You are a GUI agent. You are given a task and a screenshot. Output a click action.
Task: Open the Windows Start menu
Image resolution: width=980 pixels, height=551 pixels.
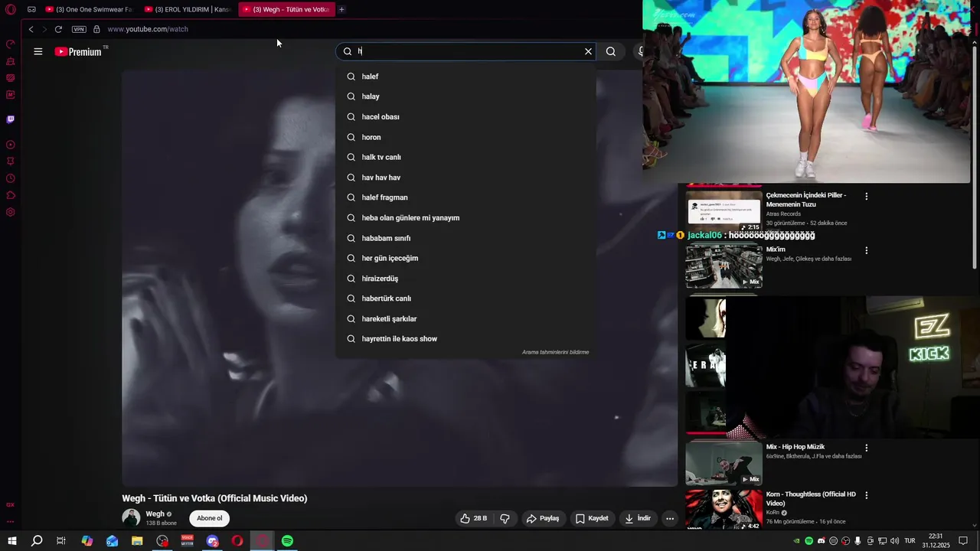tap(12, 541)
